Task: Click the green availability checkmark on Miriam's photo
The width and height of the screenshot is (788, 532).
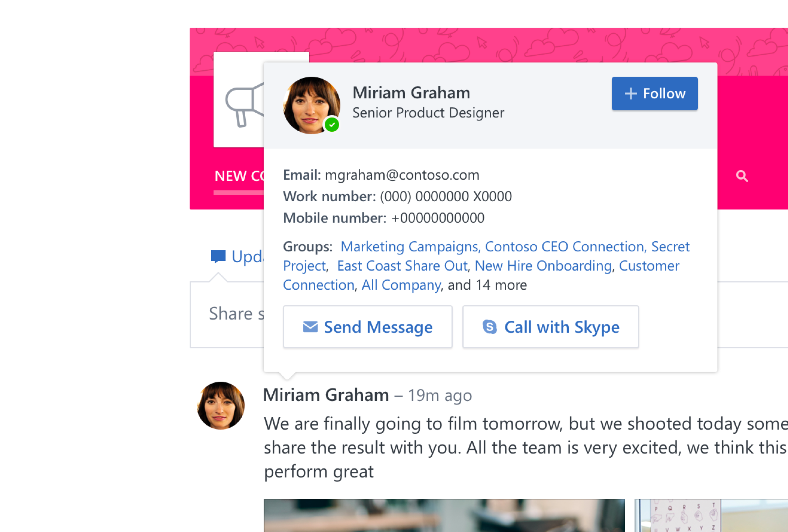Action: point(332,124)
